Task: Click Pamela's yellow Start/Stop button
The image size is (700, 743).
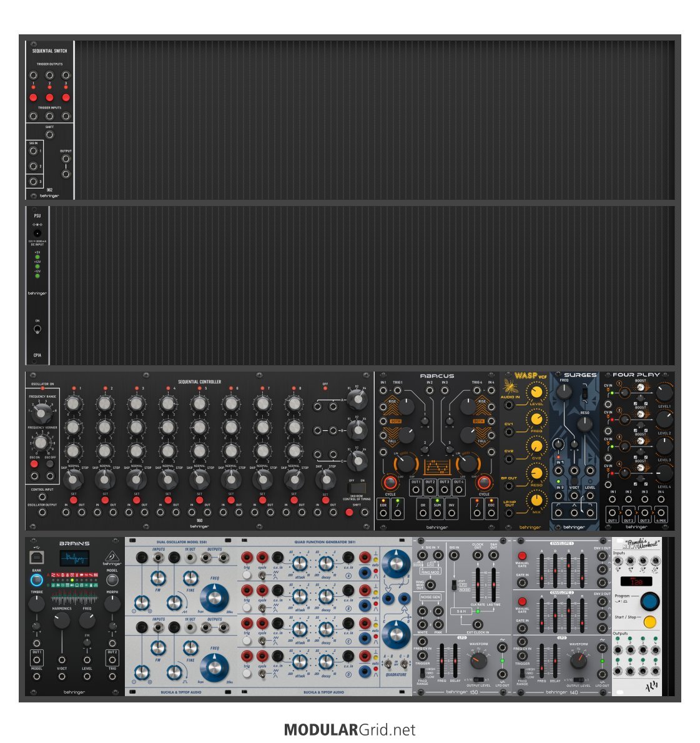Action: click(x=650, y=621)
